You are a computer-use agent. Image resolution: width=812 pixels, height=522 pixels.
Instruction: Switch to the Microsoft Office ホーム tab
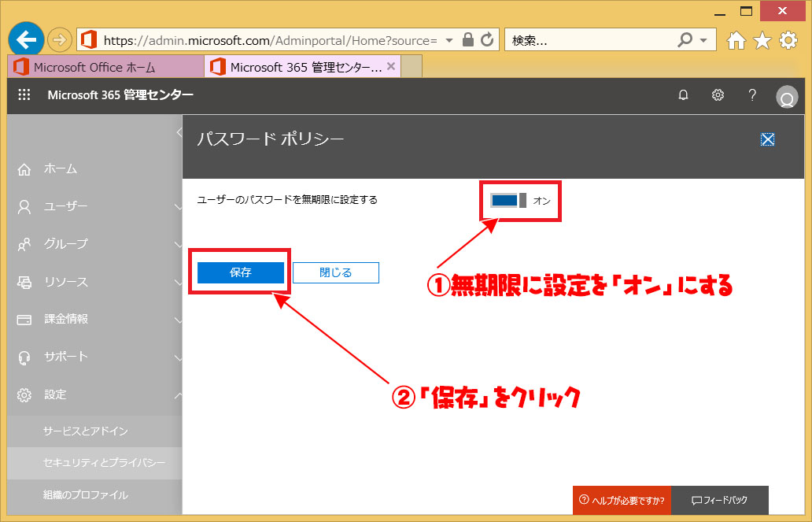point(106,67)
